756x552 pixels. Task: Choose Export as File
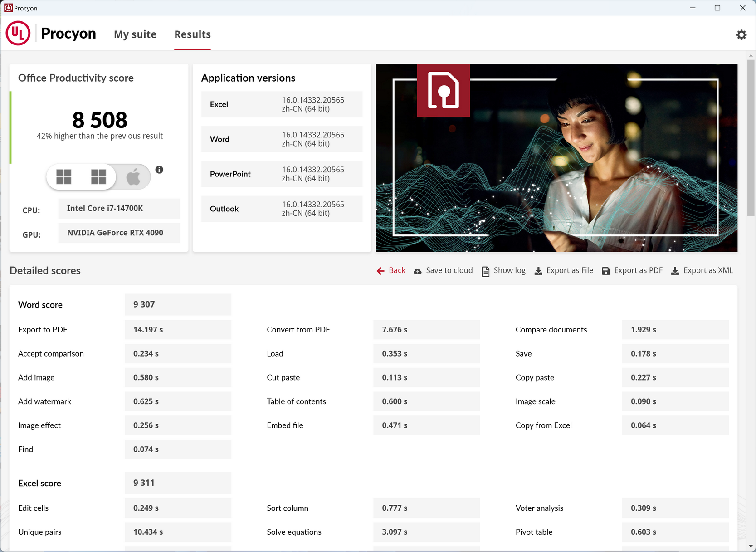(x=570, y=270)
